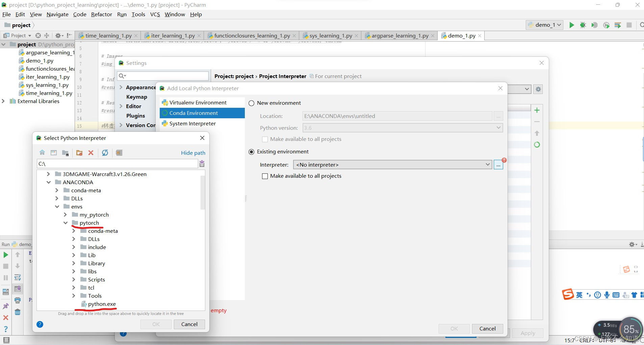Open Run panel gear settings

[633, 244]
